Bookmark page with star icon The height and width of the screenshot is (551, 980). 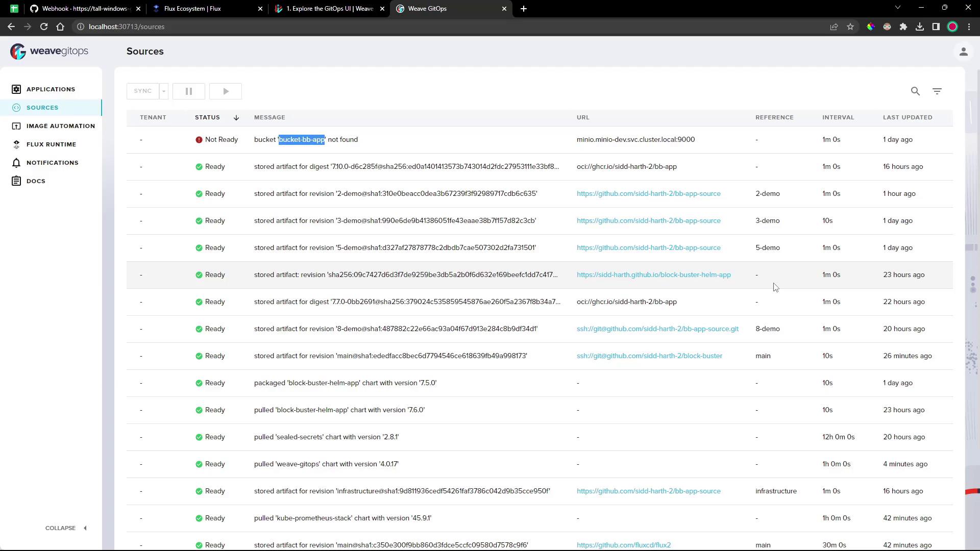tap(850, 27)
